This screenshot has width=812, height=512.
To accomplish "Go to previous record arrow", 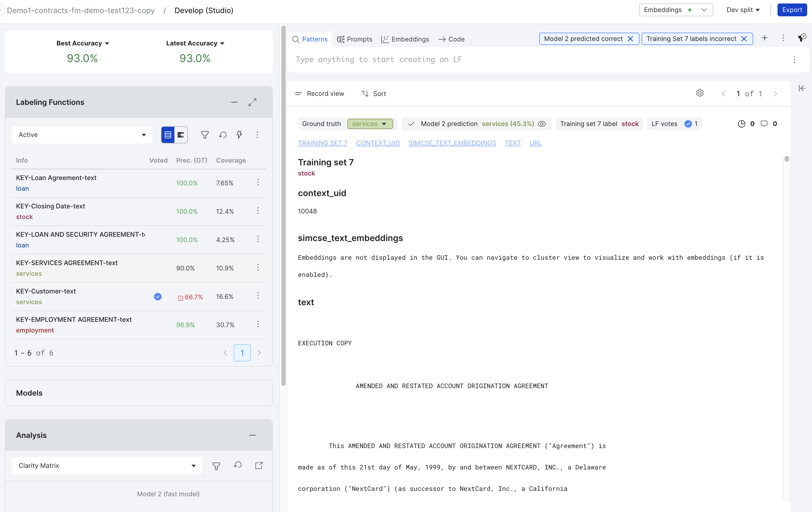I will 723,94.
